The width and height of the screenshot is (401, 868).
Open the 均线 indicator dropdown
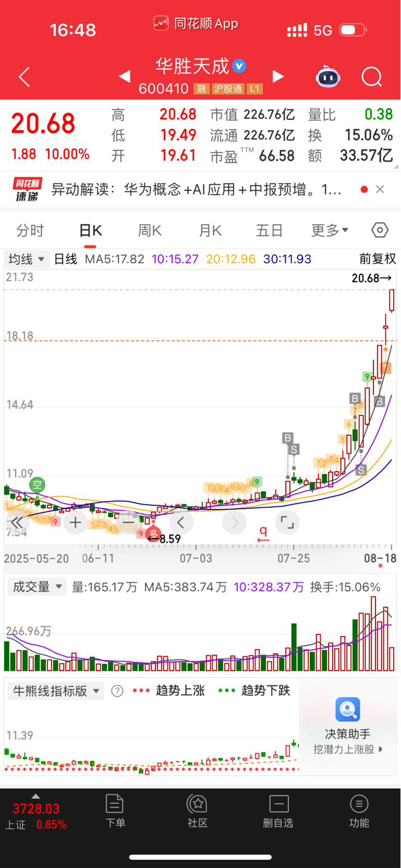27,259
